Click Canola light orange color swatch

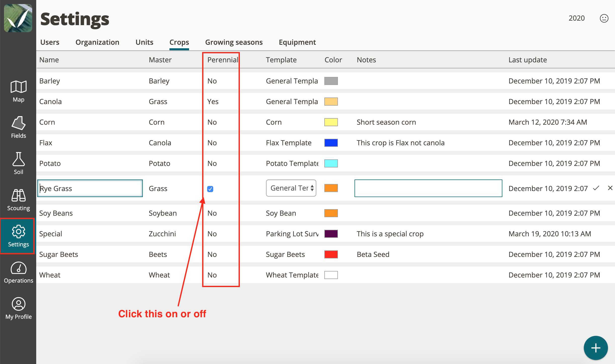331,102
